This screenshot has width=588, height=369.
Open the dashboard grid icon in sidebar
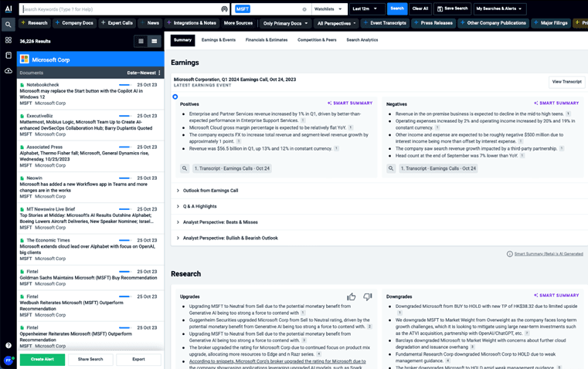(8, 40)
